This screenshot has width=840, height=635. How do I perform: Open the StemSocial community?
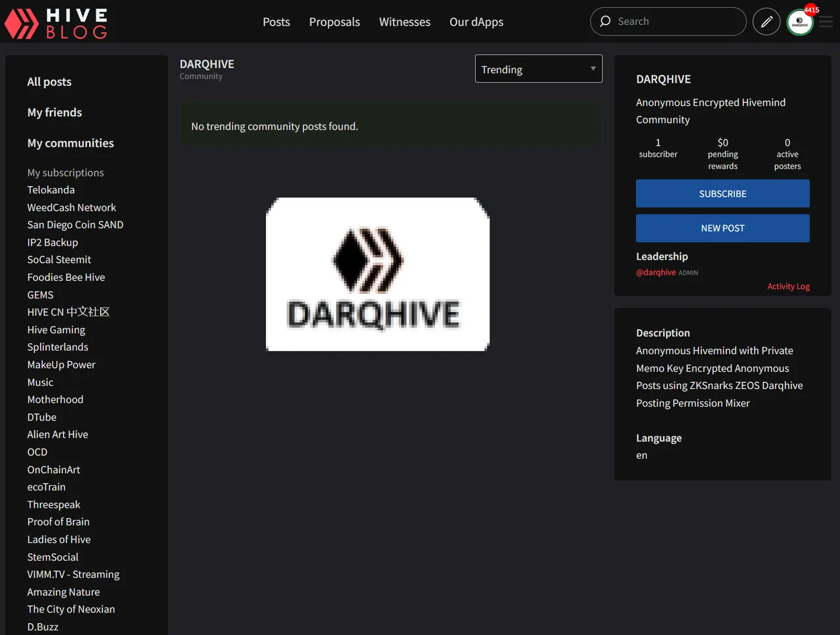52,556
